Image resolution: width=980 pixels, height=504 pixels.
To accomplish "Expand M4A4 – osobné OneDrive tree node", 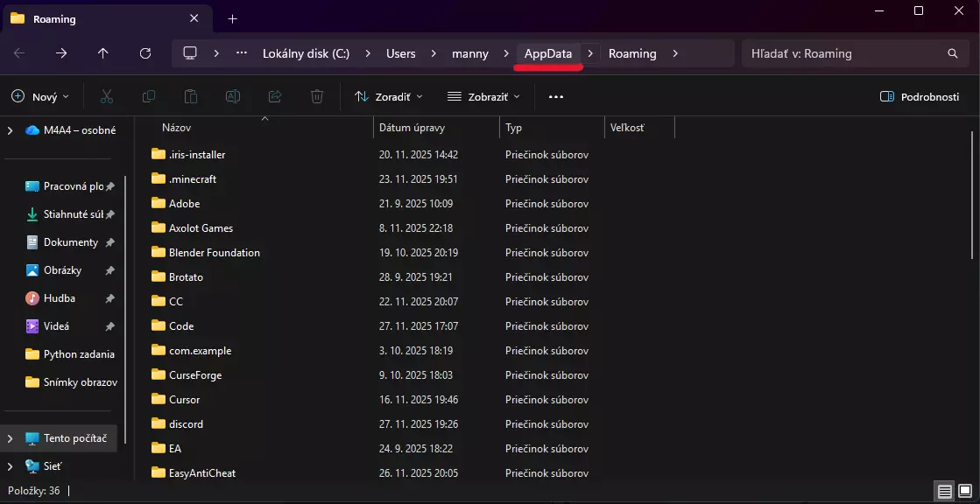I will tap(10, 130).
